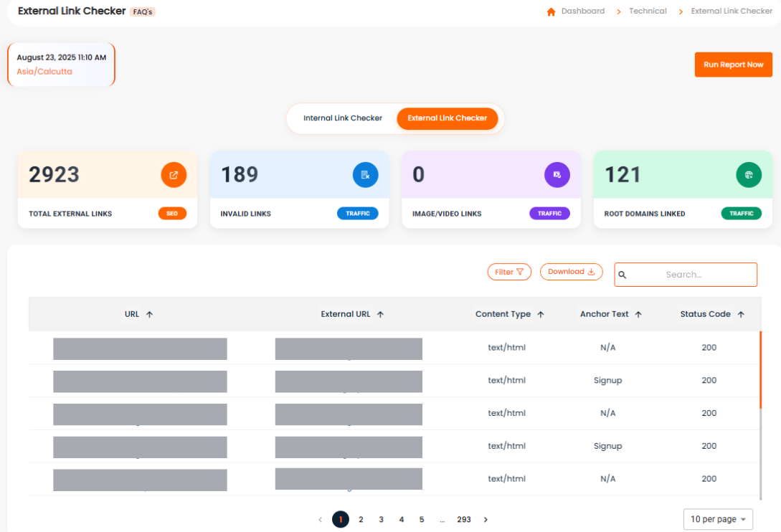Click the green globe icon on Root Domains Linked
781x532 pixels.
(749, 174)
